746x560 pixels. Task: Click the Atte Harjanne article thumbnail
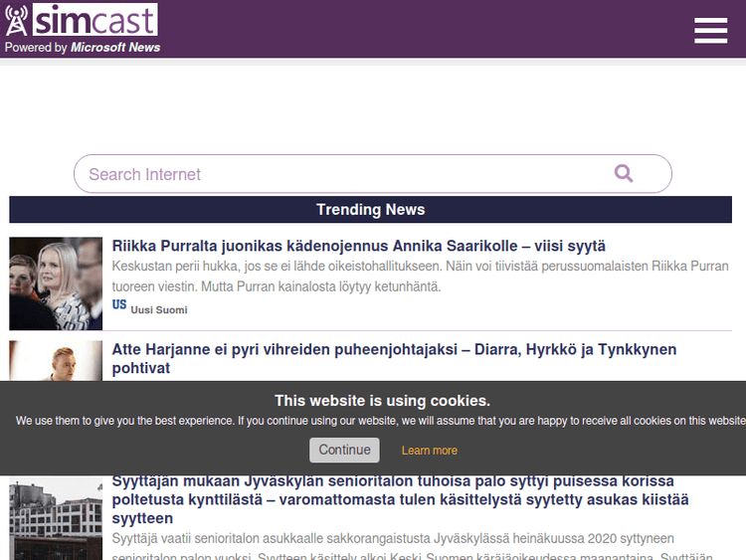(x=56, y=360)
